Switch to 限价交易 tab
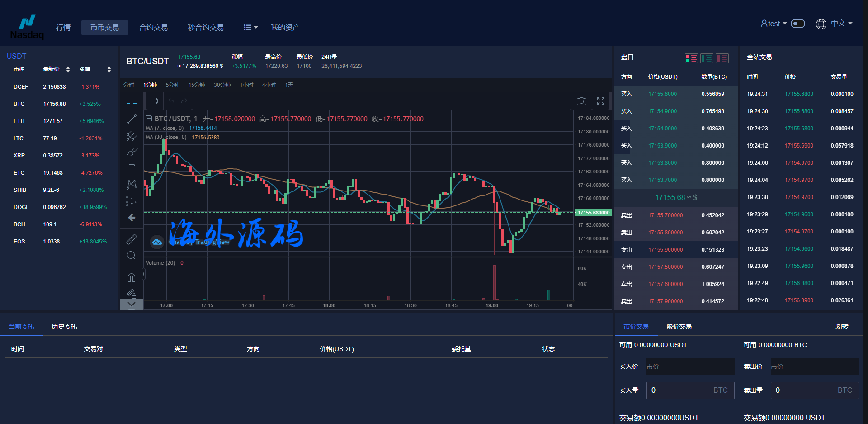 [x=679, y=326]
